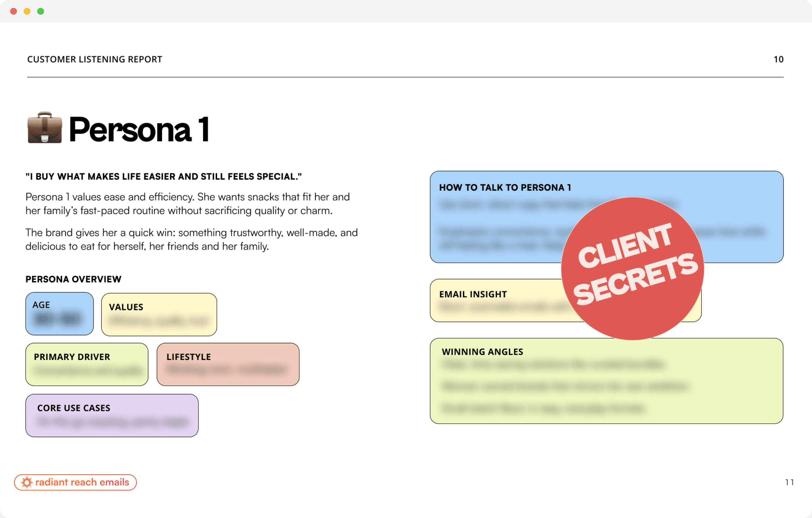Select the CORE USE CASES purple card
The height and width of the screenshot is (518, 812).
(x=112, y=415)
